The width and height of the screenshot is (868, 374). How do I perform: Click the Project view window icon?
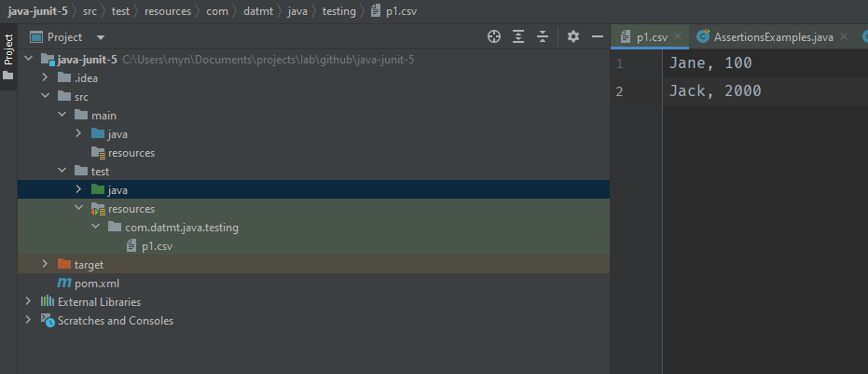point(36,37)
